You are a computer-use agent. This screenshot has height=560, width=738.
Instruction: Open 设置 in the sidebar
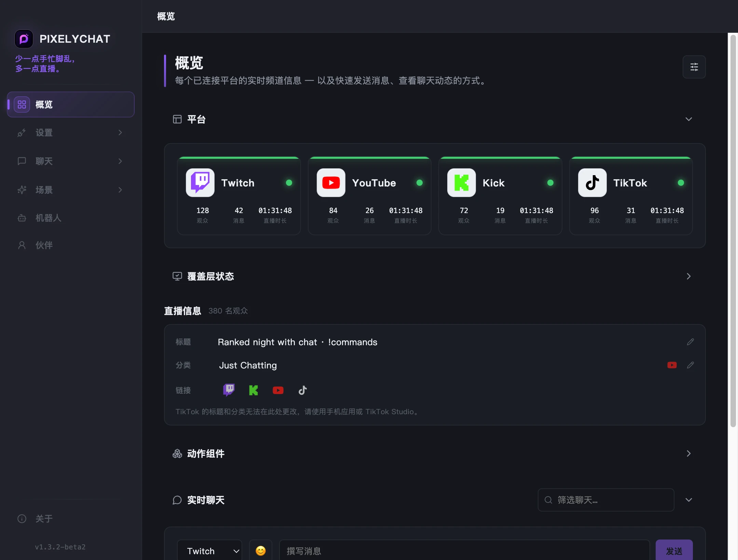coord(71,132)
